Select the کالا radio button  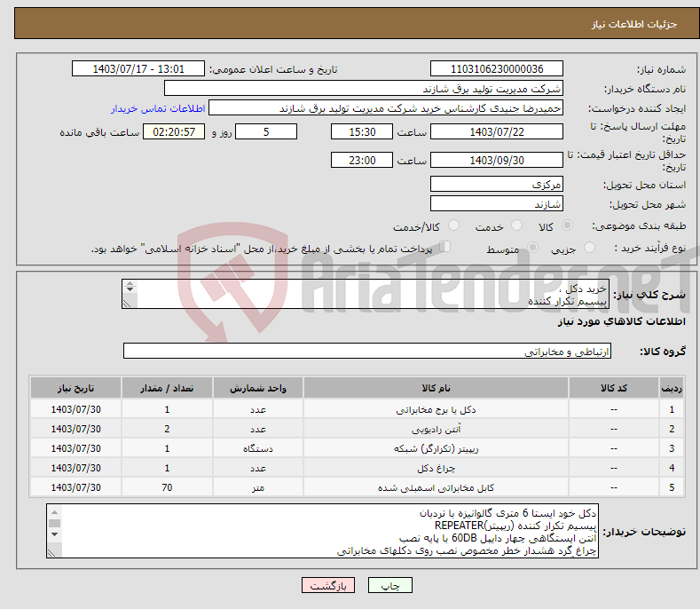point(567,225)
